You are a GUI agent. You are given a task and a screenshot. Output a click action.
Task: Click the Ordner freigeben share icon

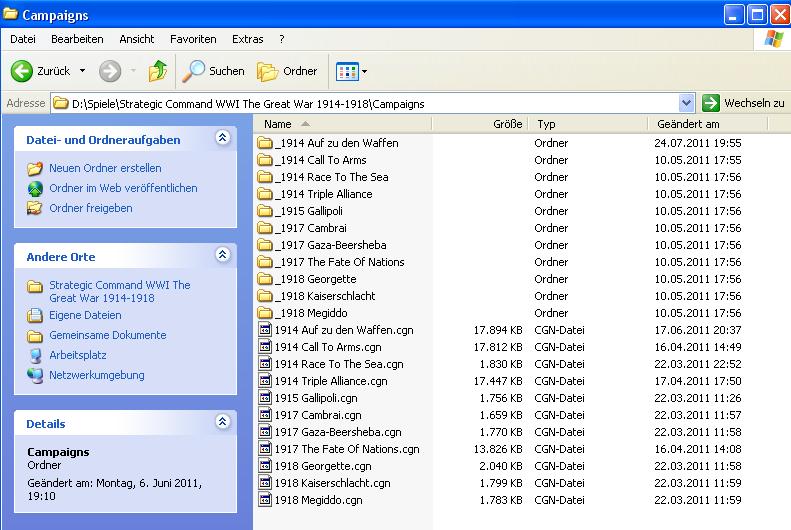(35, 208)
